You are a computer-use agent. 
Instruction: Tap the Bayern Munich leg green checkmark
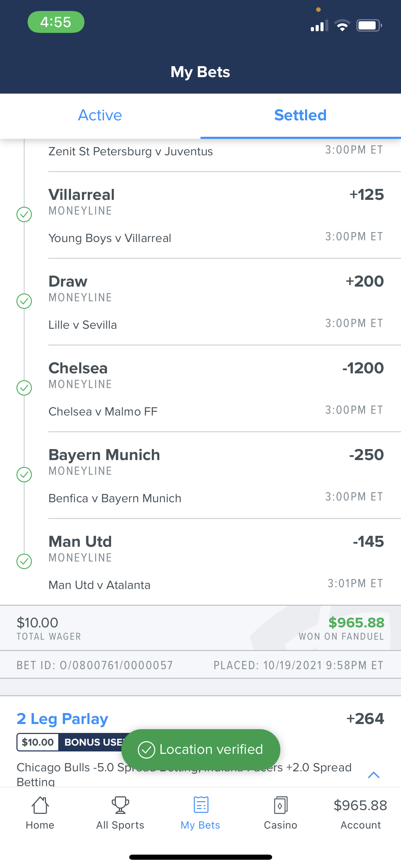pyautogui.click(x=24, y=475)
